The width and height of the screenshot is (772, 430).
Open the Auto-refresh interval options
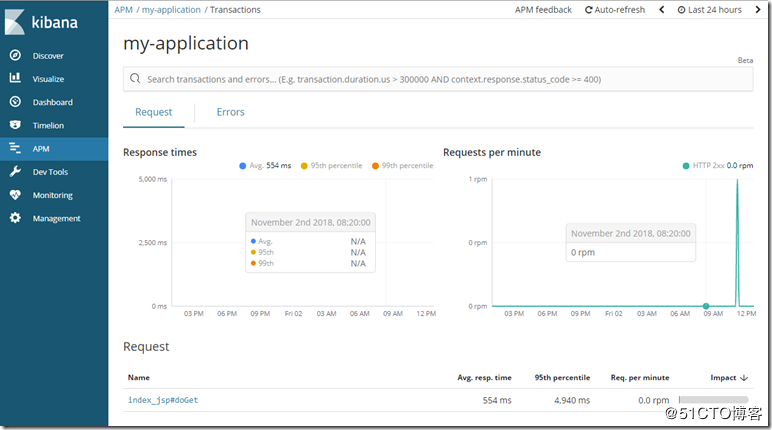tap(614, 10)
